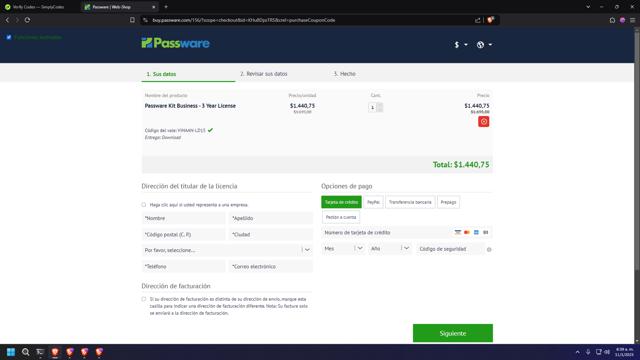Viewport: 640px width, 360px height.
Task: Reload the page with the refresh icon
Action: (x=27, y=20)
